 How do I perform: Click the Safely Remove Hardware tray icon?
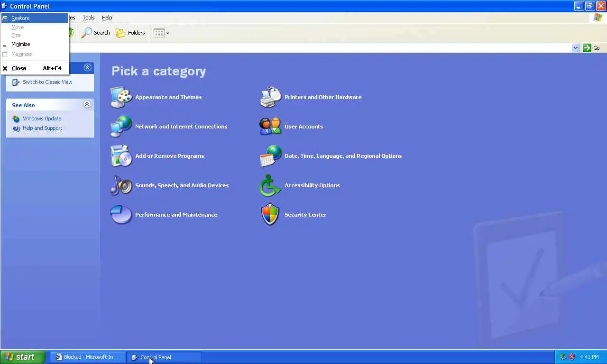pyautogui.click(x=563, y=357)
